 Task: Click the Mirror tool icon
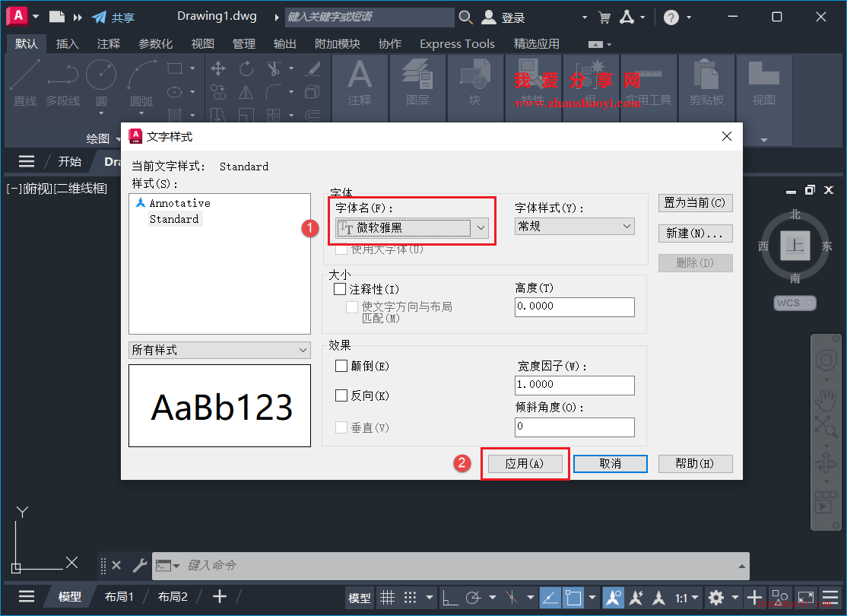coord(246,92)
